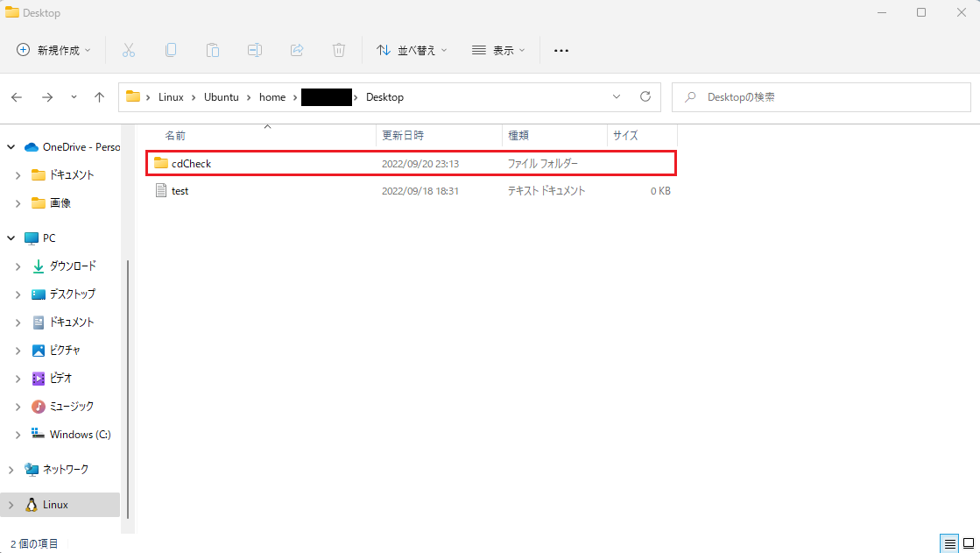Click Desktop in the breadcrumb path

(x=385, y=97)
